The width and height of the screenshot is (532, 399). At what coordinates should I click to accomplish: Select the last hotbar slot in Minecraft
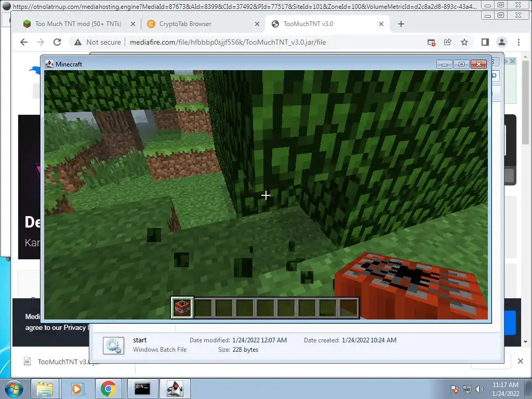pyautogui.click(x=349, y=308)
